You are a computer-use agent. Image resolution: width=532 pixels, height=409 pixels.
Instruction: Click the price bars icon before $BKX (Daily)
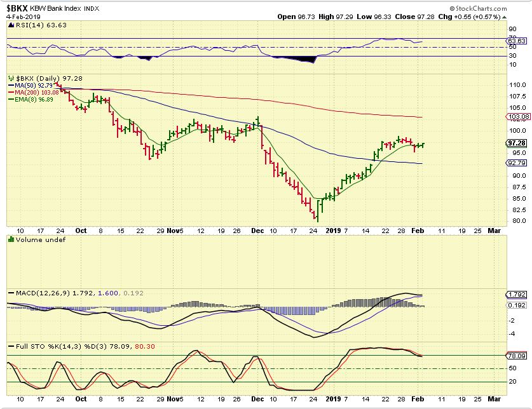(x=11, y=78)
